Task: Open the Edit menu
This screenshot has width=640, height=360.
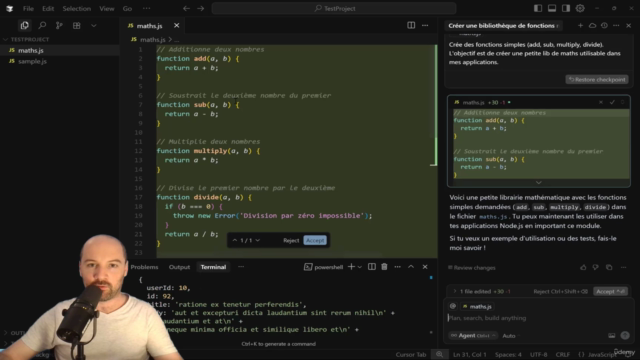Action: point(48,8)
